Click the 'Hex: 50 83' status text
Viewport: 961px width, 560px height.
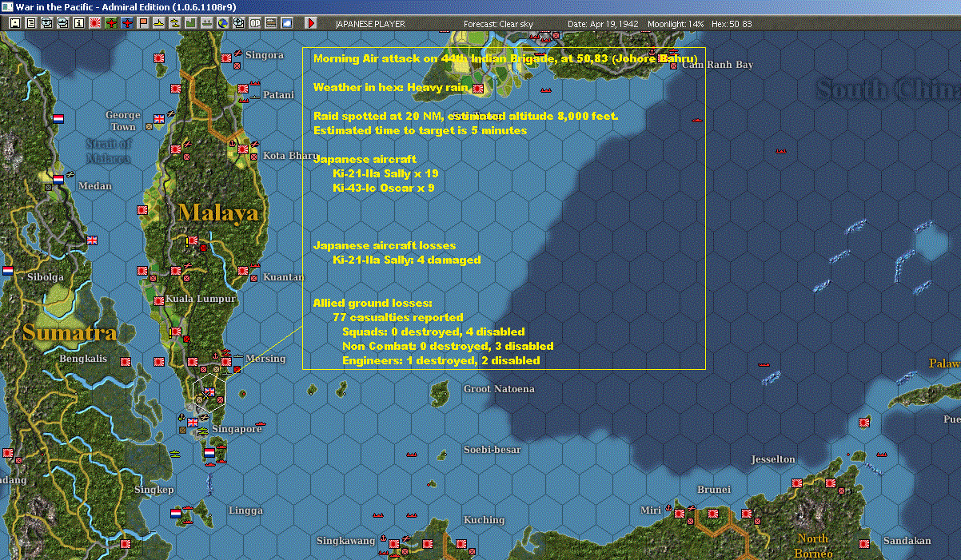732,24
